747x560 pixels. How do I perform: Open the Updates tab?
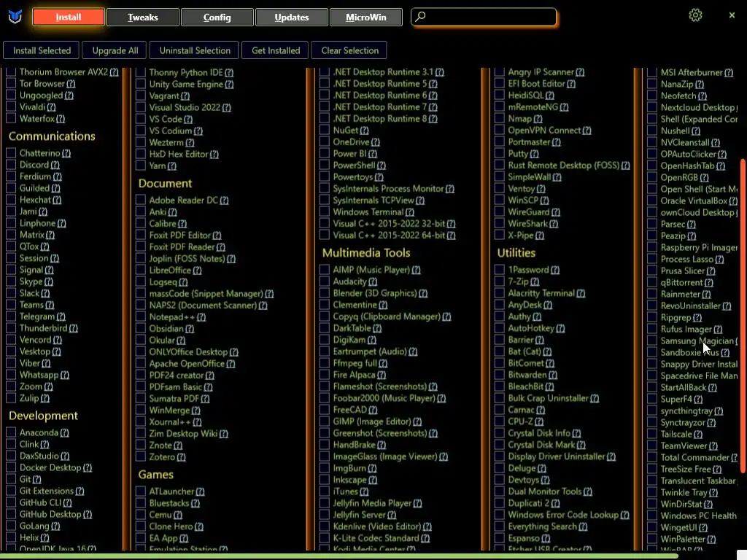coord(292,17)
